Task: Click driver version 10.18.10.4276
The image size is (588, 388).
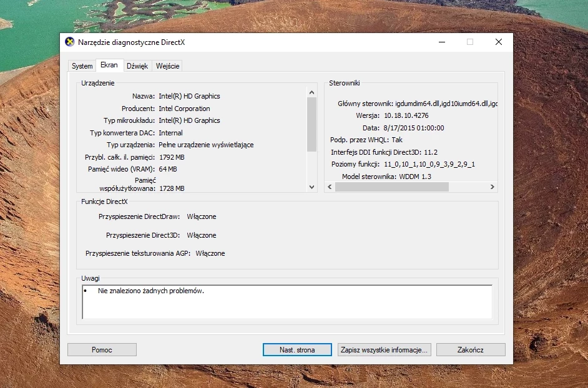Action: pos(406,116)
